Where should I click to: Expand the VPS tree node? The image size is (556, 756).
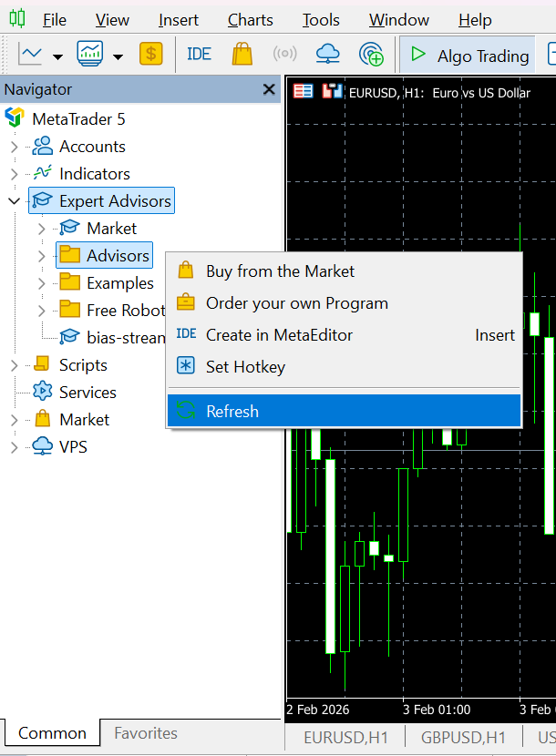pos(14,447)
